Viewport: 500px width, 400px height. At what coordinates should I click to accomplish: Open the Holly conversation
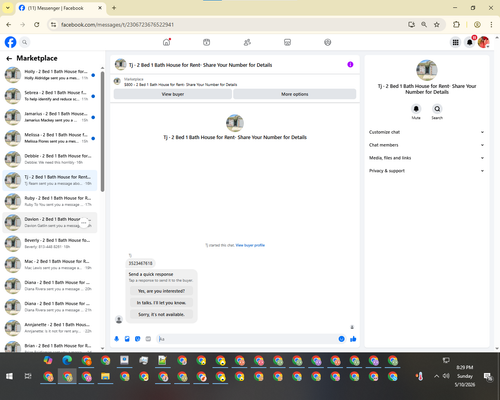coord(50,75)
